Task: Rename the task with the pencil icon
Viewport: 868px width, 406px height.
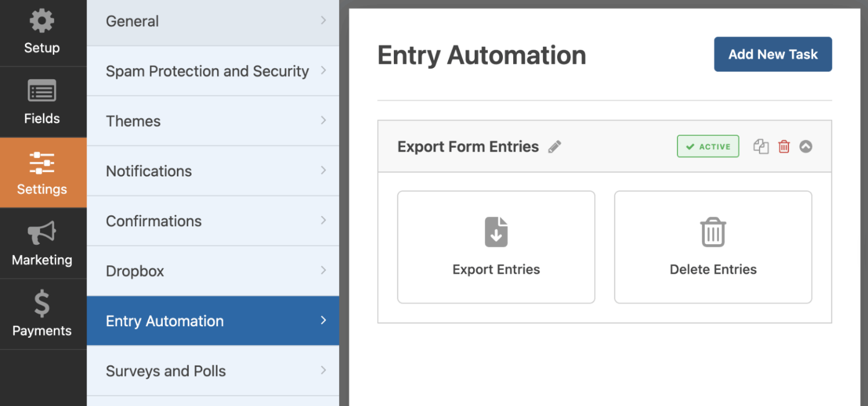Action: pos(555,146)
